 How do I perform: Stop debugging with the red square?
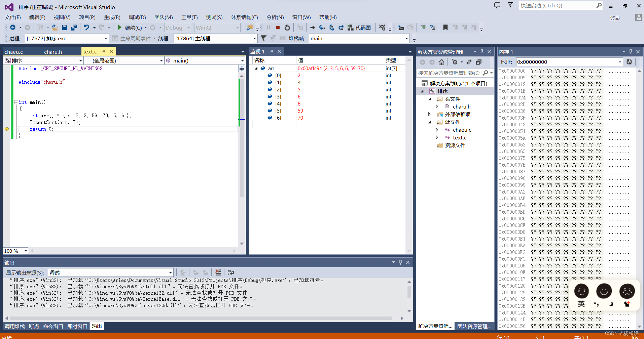pos(278,28)
